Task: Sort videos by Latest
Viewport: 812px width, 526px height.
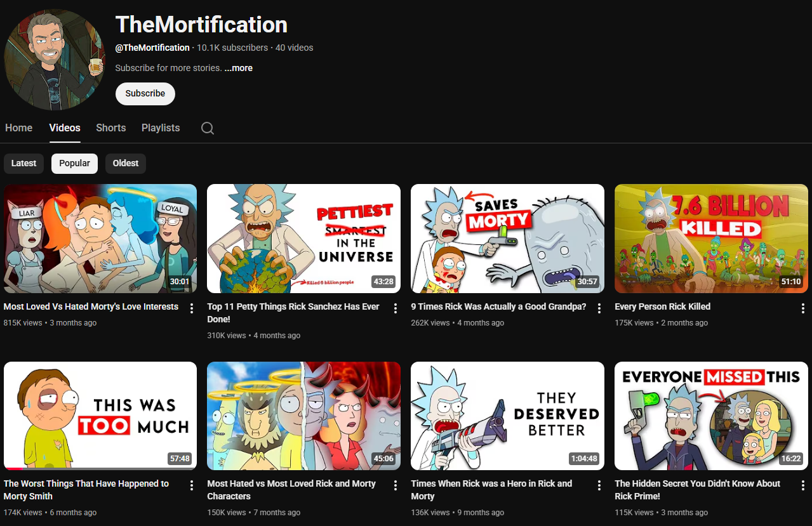Action: pos(24,163)
